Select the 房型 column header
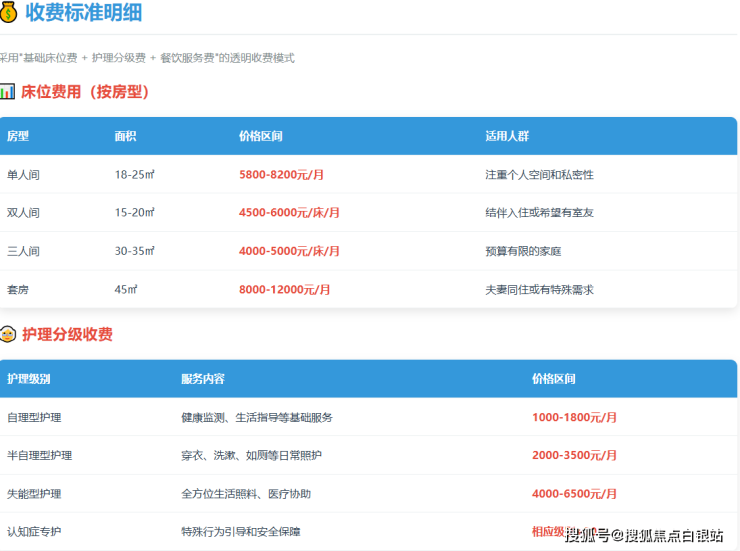This screenshot has height=551, width=740. coord(18,136)
